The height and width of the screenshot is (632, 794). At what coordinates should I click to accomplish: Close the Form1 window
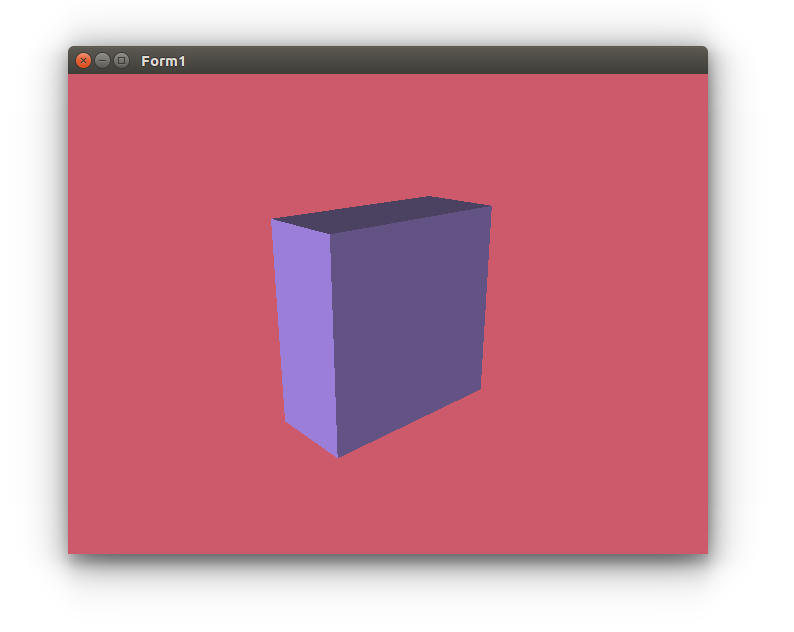click(84, 61)
